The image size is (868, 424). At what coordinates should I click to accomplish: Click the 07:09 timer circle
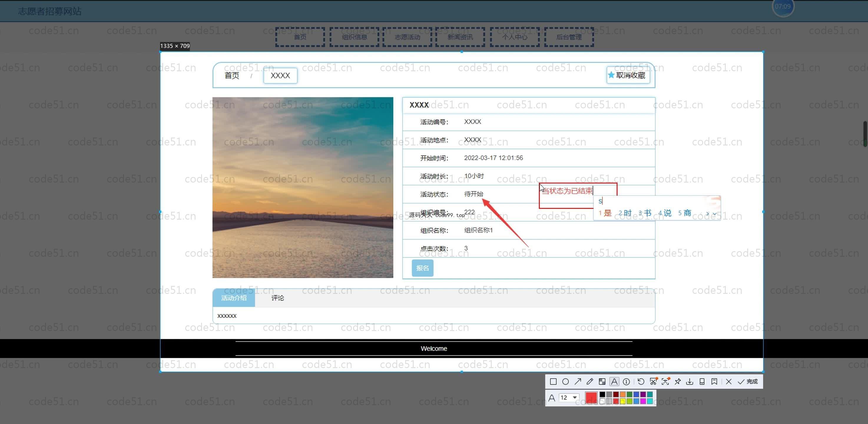point(783,6)
